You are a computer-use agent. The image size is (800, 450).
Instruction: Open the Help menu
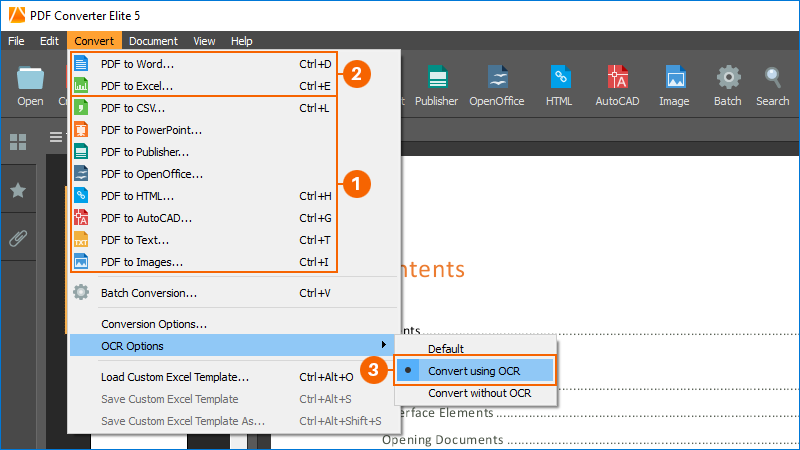point(241,41)
